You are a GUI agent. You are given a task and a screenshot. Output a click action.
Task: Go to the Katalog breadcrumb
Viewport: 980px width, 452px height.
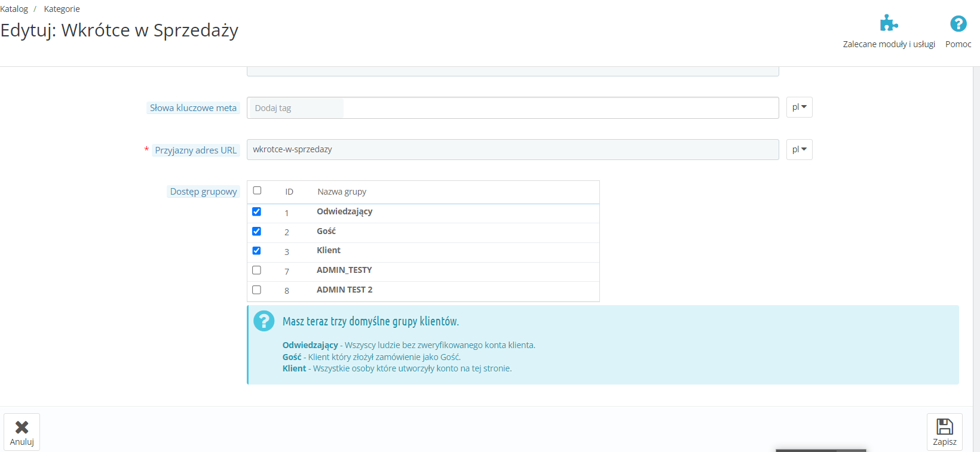pos(14,9)
